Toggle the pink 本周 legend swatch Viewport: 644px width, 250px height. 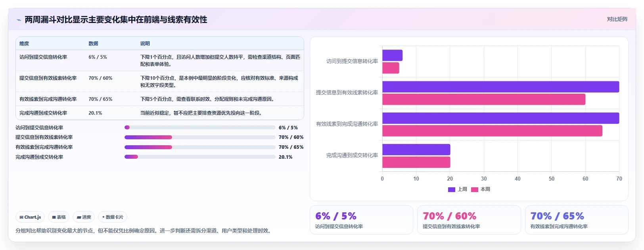pyautogui.click(x=474, y=190)
